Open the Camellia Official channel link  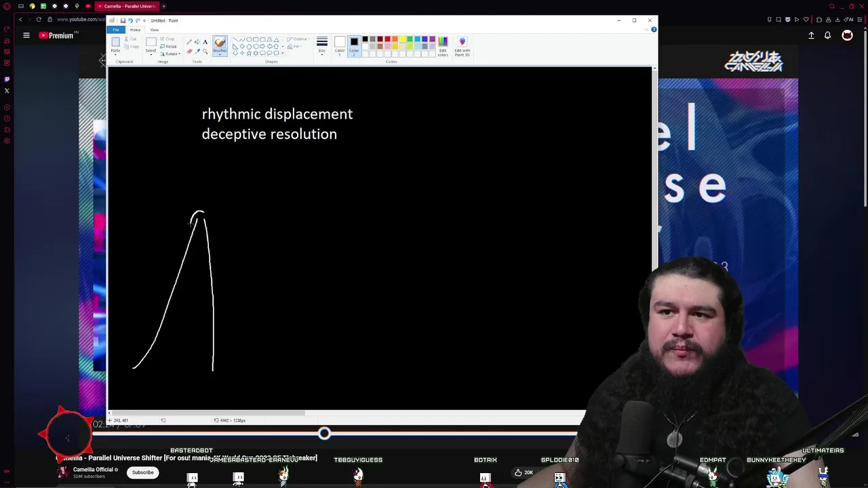click(93, 470)
